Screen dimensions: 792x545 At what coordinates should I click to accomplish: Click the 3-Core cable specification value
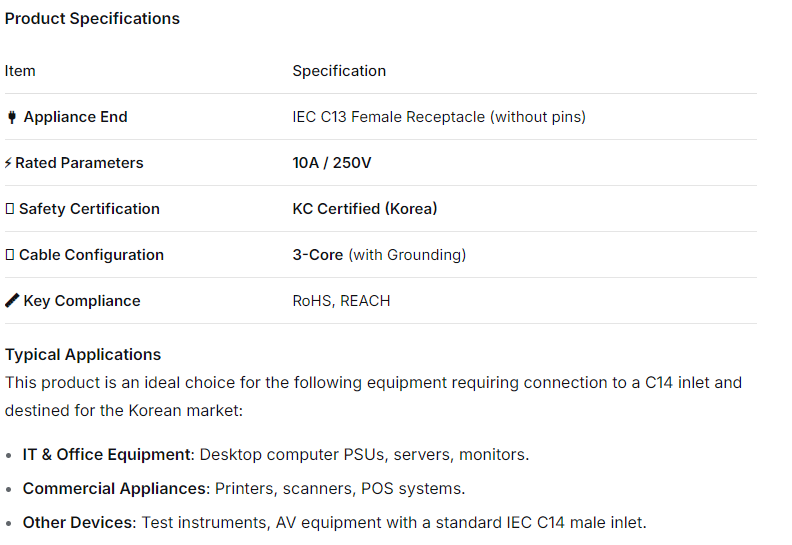tap(318, 255)
